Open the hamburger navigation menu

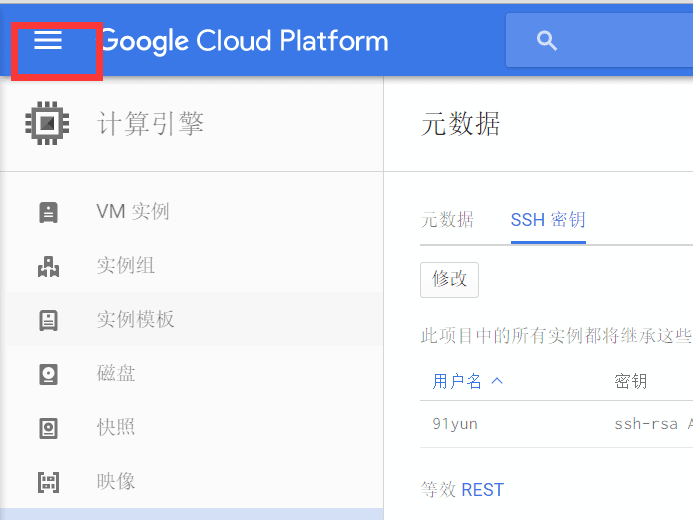point(48,40)
